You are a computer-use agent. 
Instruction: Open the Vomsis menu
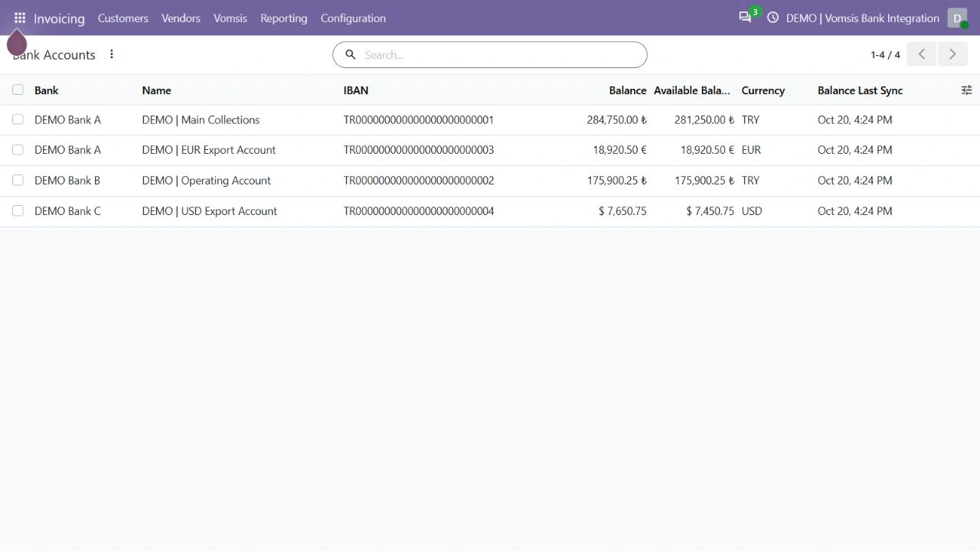[230, 18]
